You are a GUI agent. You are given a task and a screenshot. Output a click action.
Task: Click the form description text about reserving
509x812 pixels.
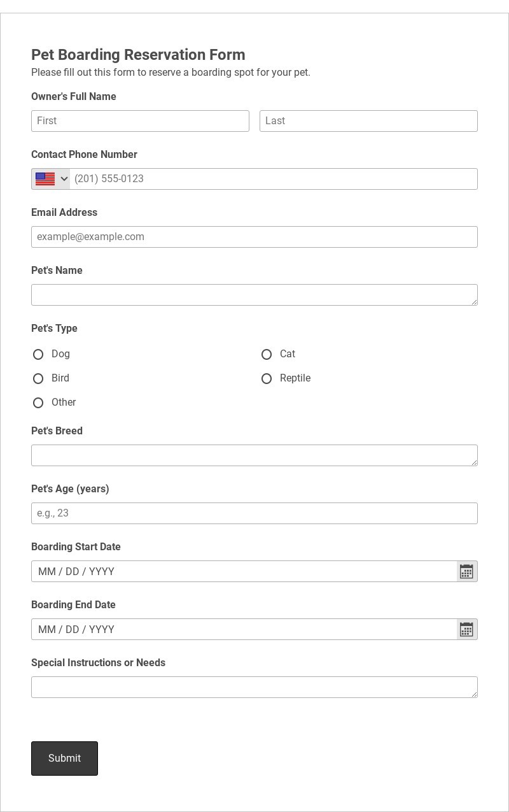(171, 73)
